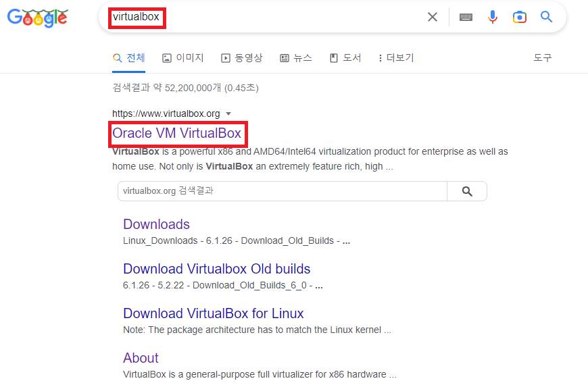
Task: Click the 검색결과 약 52,200,000개 result count
Action: [x=186, y=88]
